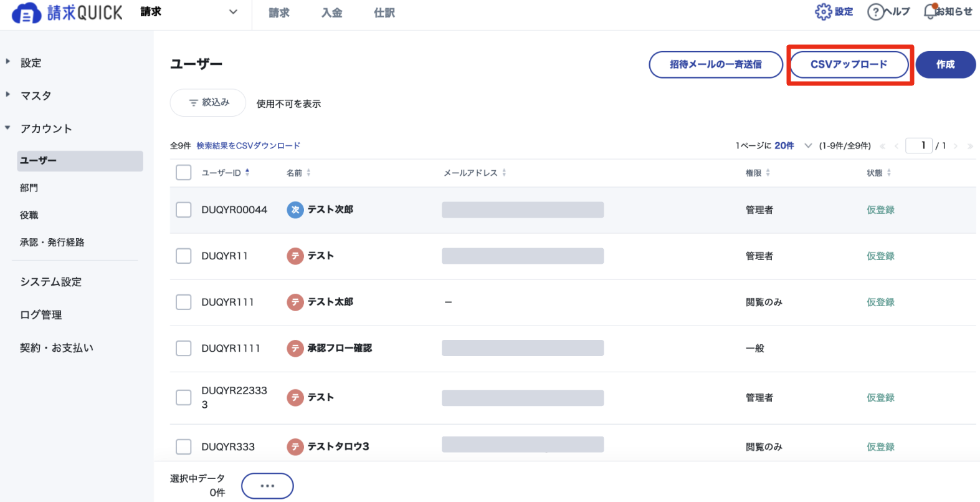Tick the select-all header checkbox

tap(184, 173)
